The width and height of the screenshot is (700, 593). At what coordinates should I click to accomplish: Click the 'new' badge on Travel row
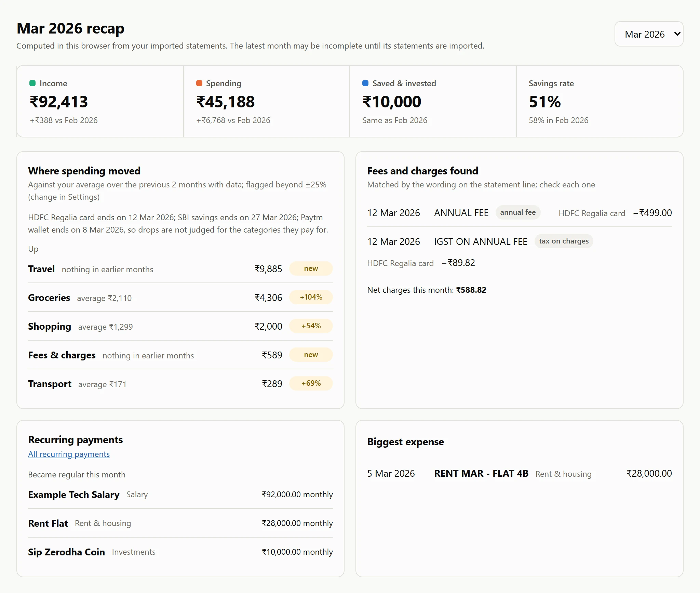[x=311, y=268]
